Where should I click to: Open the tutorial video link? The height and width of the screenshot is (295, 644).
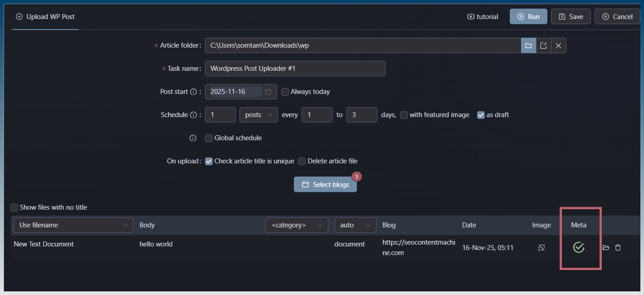pyautogui.click(x=483, y=17)
